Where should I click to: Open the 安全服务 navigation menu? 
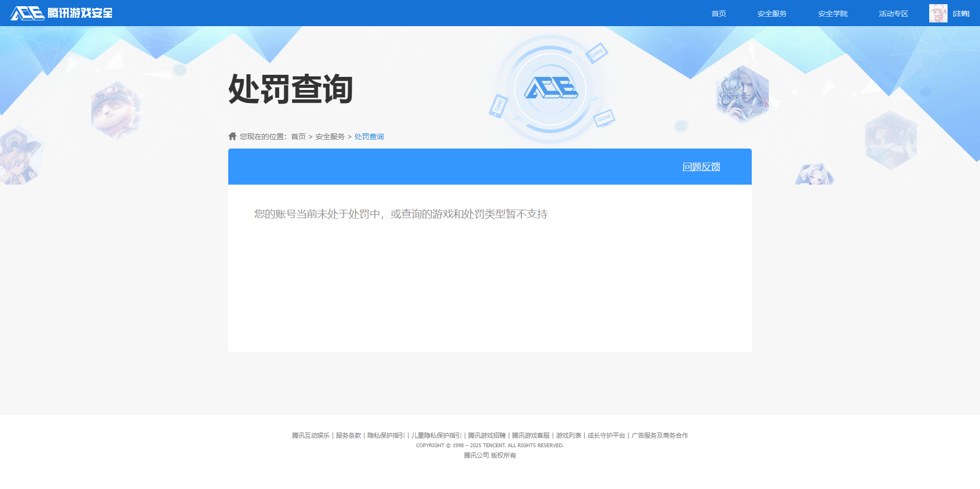coord(772,14)
